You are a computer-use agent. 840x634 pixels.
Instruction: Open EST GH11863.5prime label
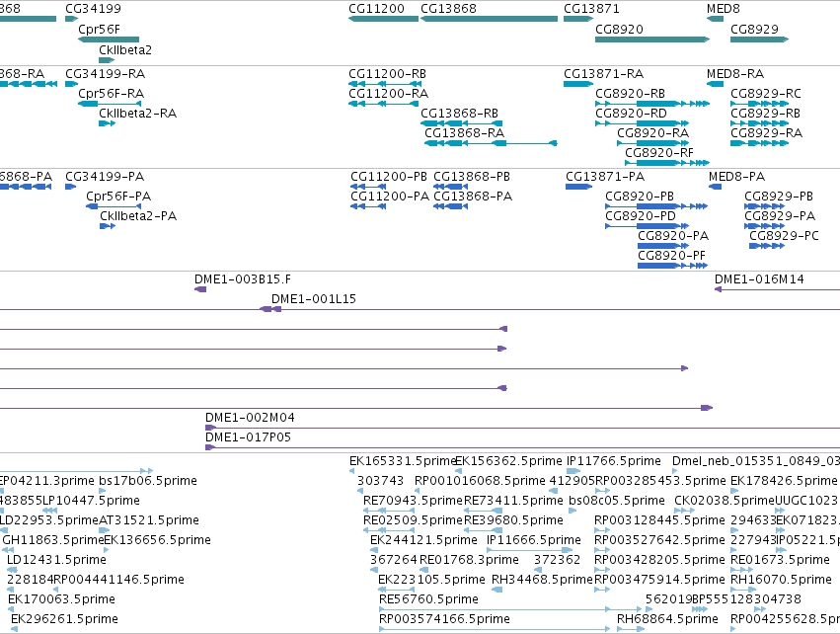tap(53, 540)
